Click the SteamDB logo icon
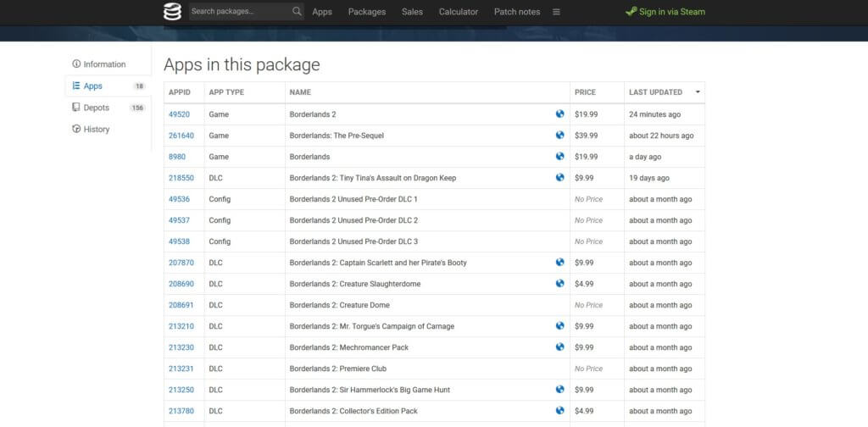 tap(172, 12)
